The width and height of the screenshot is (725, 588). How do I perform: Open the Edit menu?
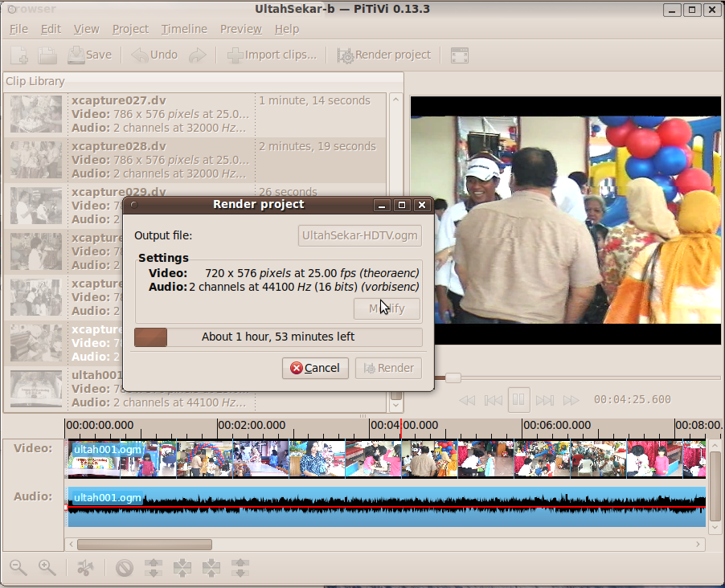[x=51, y=29]
